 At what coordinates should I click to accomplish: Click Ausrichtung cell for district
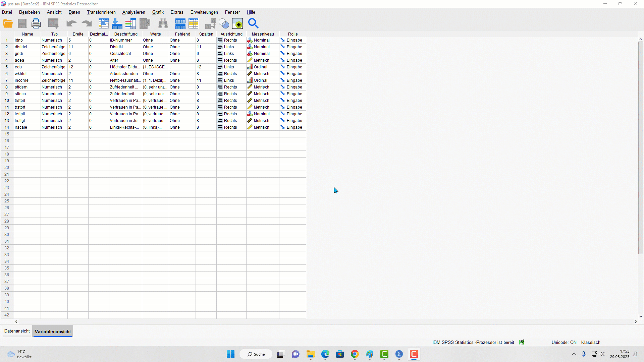point(231,47)
